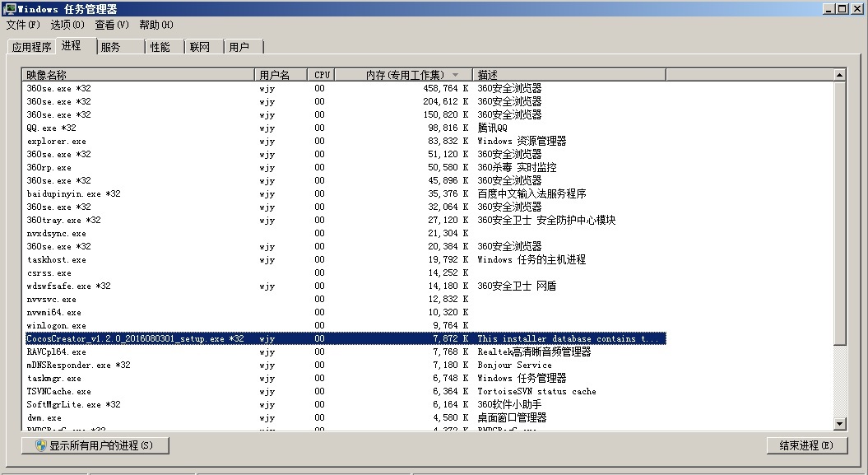Open the 文件(F) menu
Screen dimensions: 868x475
click(x=23, y=25)
